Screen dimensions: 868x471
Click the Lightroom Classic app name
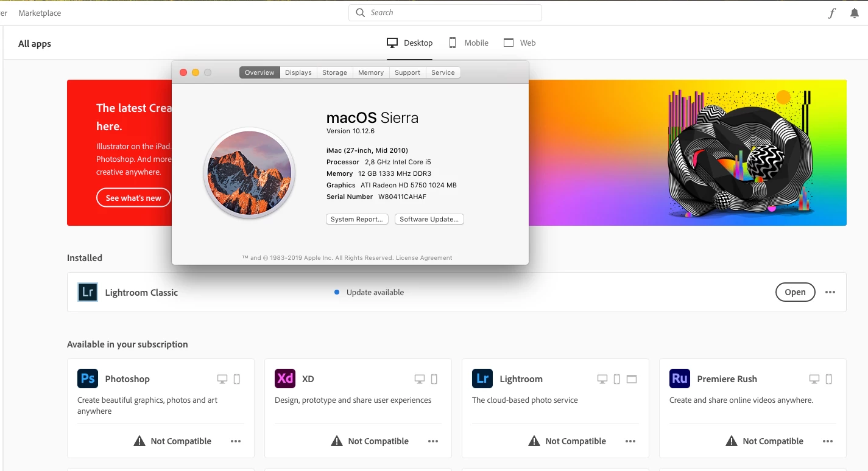click(x=141, y=292)
